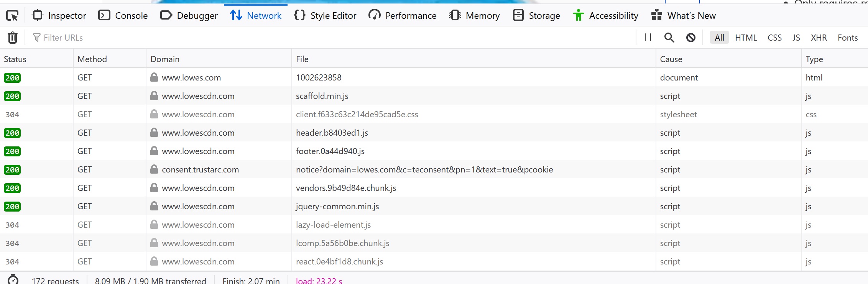Clear network log with trash icon
This screenshot has width=868, height=284.
(x=13, y=38)
